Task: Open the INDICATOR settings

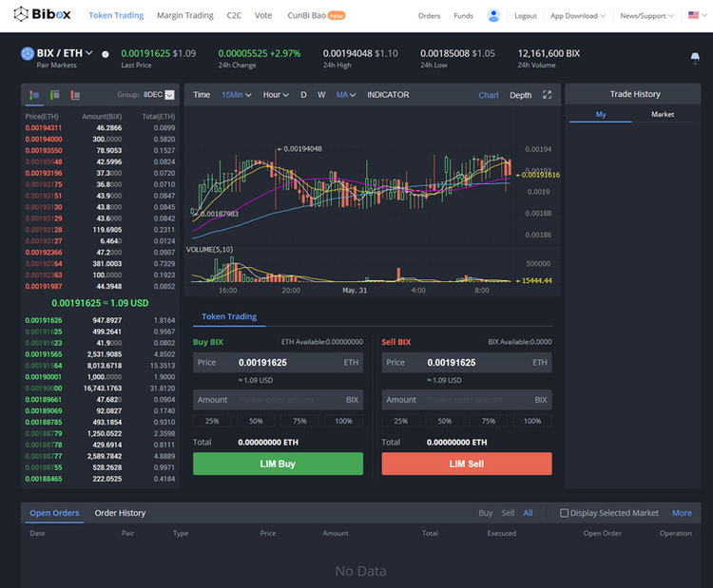Action: coord(388,95)
